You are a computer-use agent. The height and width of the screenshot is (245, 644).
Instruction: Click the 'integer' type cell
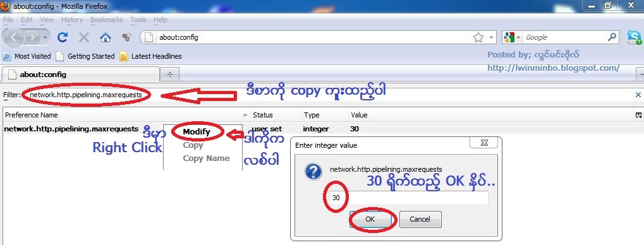coord(316,129)
